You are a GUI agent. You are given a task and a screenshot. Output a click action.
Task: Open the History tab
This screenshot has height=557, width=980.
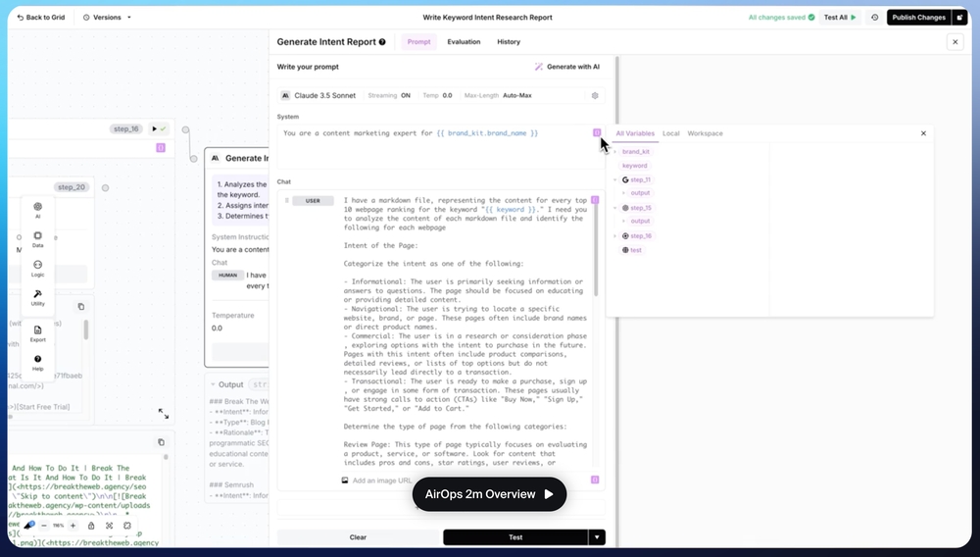[x=508, y=42]
